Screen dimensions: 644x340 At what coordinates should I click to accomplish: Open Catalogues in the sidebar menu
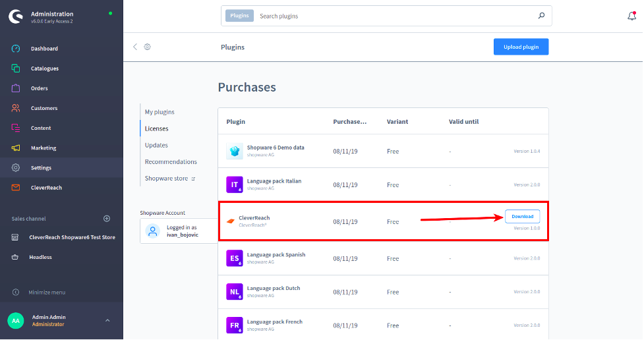[45, 69]
